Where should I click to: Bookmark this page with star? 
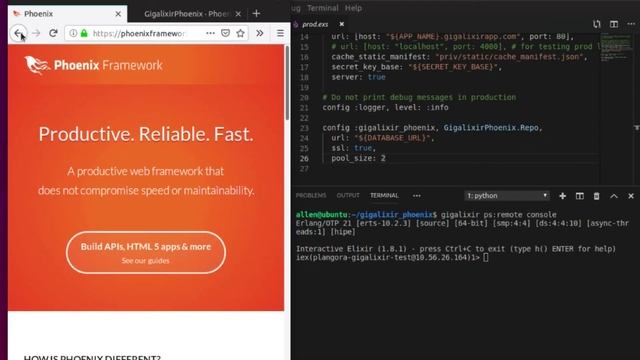(x=240, y=33)
